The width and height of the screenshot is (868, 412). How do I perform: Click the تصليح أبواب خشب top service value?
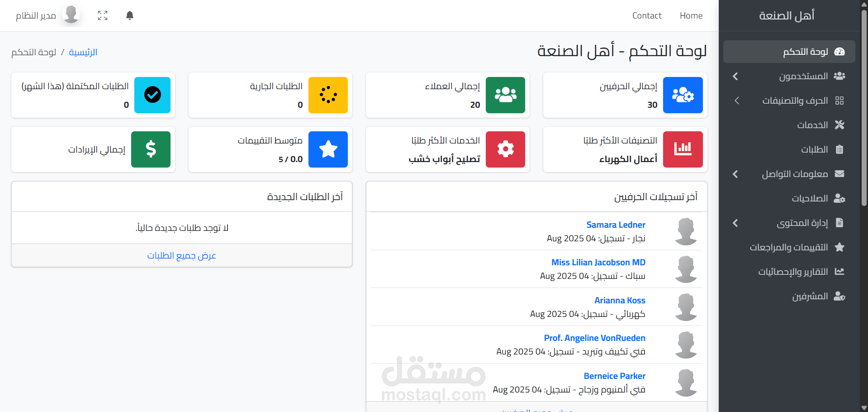tap(444, 159)
